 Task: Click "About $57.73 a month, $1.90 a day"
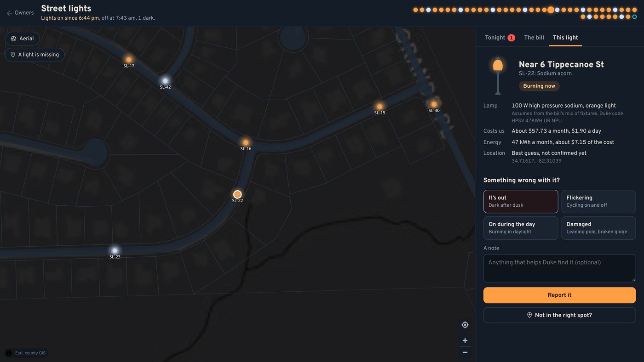click(556, 131)
